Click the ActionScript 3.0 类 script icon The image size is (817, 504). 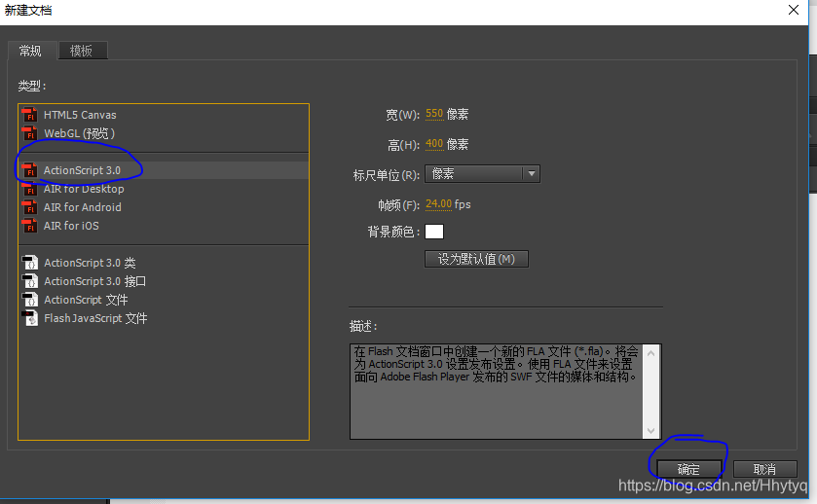tap(29, 263)
